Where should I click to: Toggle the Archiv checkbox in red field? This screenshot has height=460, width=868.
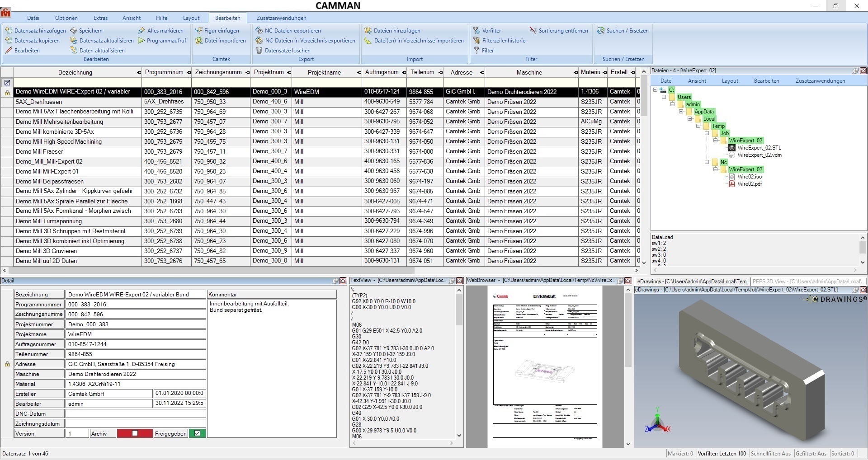coord(135,433)
